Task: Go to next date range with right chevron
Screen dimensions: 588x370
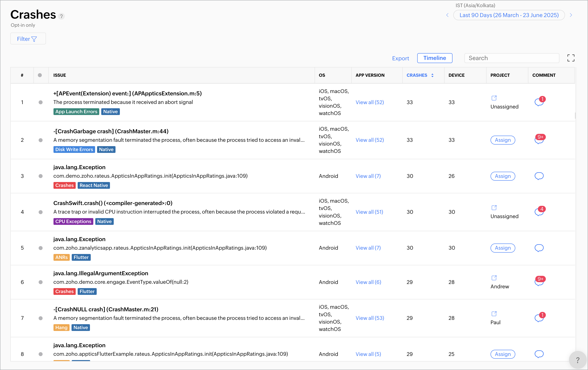Action: pyautogui.click(x=571, y=15)
